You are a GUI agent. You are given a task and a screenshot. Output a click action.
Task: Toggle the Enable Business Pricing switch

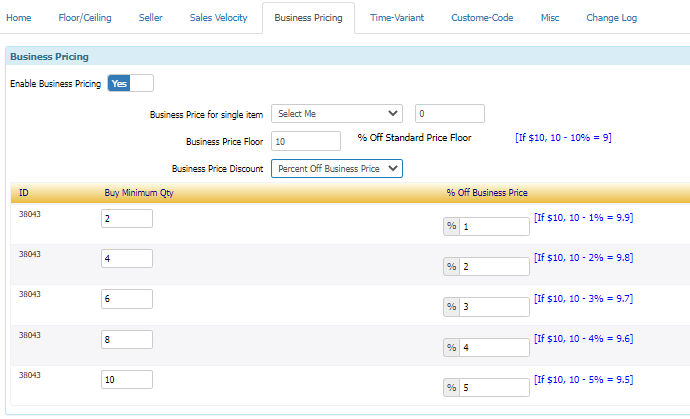tap(130, 84)
